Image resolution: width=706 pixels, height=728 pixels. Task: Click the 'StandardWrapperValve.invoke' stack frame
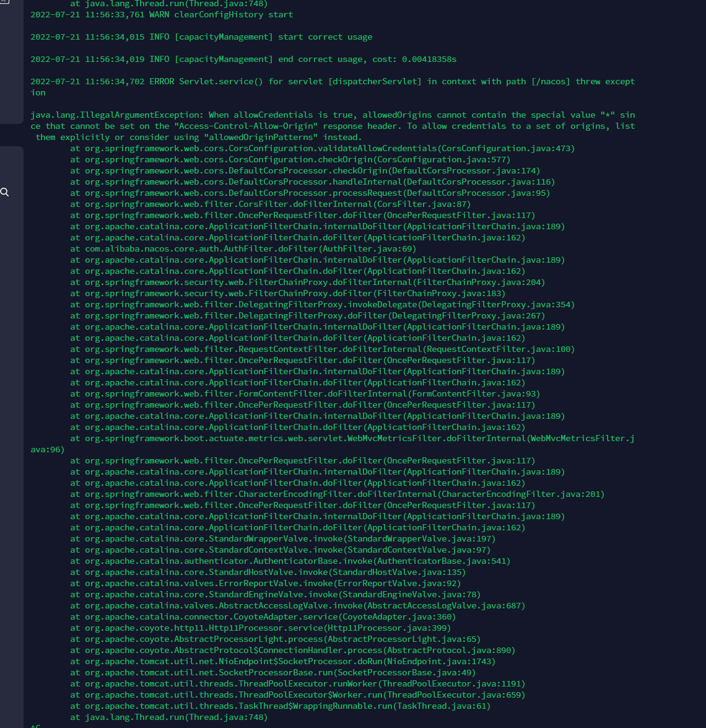tap(282, 538)
